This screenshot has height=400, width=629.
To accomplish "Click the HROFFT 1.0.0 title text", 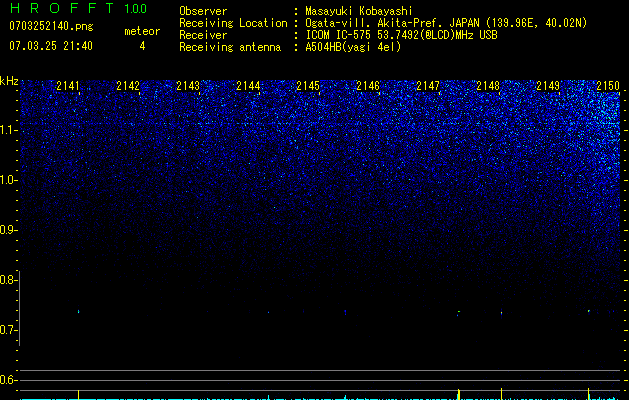I will click(78, 8).
